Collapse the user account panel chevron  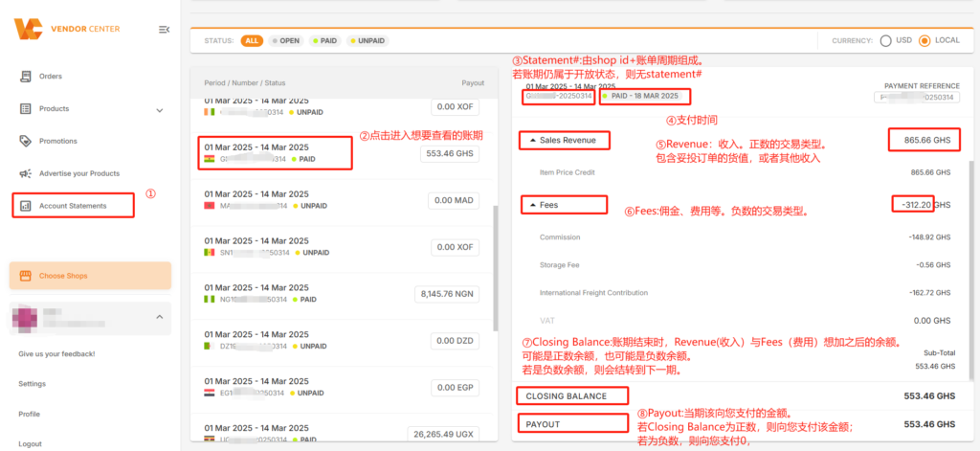tap(160, 317)
